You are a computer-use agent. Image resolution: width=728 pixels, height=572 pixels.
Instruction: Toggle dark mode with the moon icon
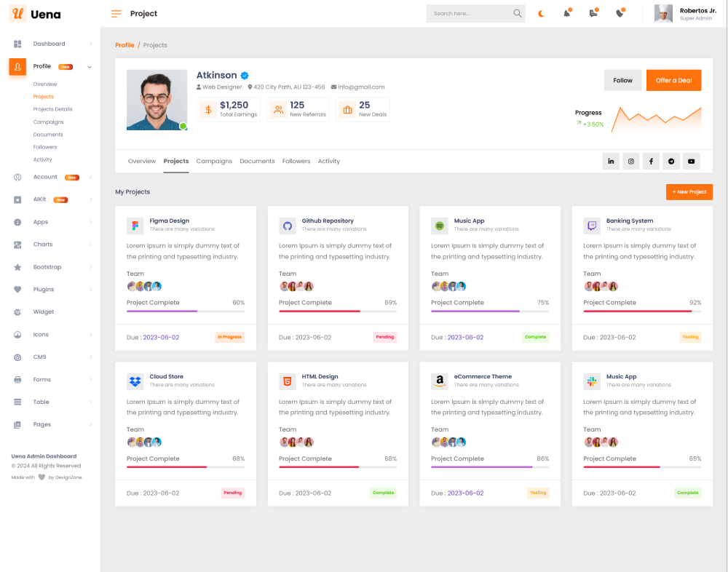click(x=541, y=14)
